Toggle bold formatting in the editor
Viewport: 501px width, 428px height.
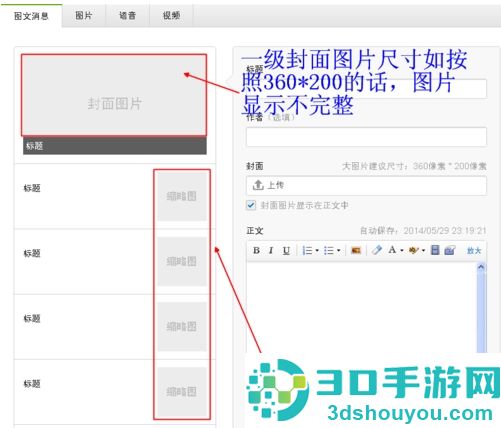pyautogui.click(x=256, y=250)
